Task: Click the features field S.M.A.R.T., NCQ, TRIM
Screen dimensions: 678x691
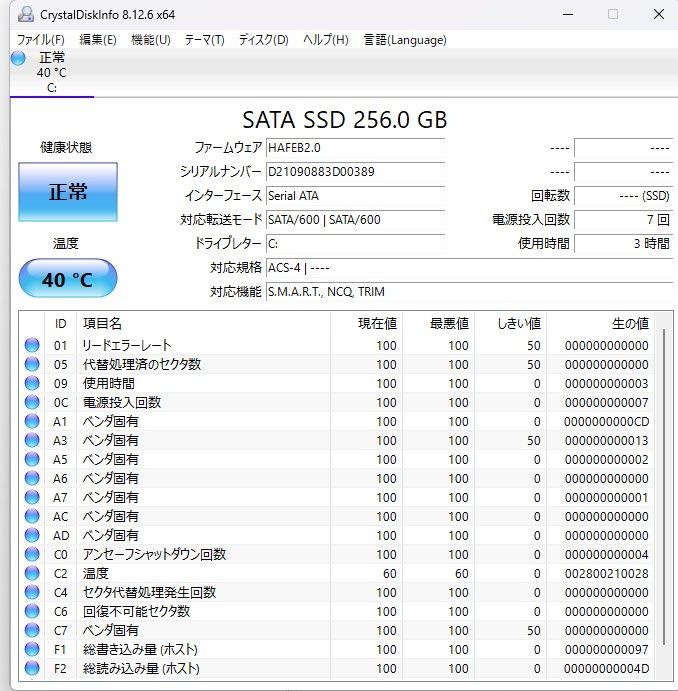Action: (470, 291)
